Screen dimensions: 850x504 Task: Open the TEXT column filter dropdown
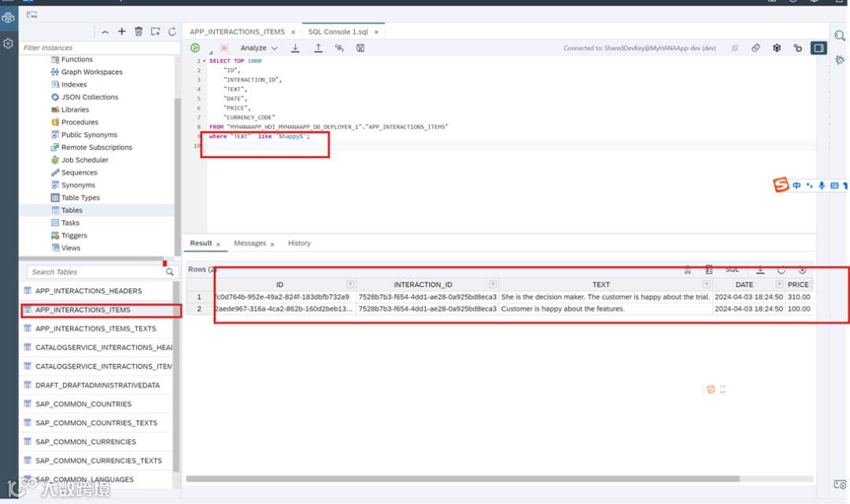(x=706, y=284)
